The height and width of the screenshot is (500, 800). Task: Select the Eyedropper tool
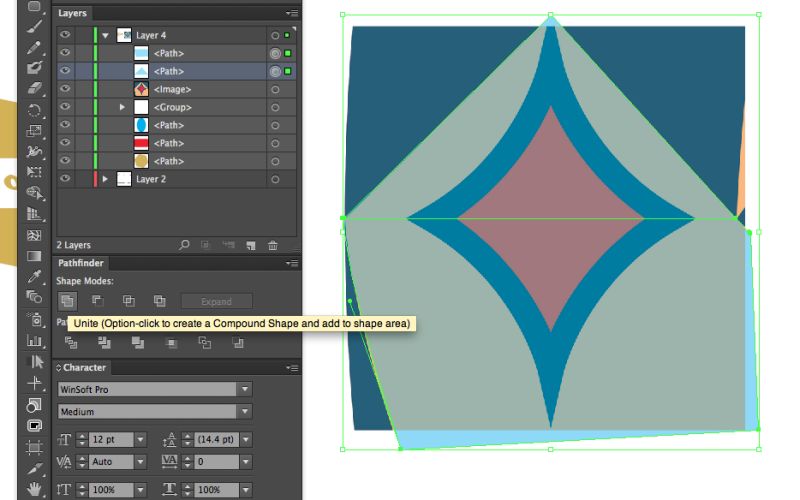tap(34, 276)
